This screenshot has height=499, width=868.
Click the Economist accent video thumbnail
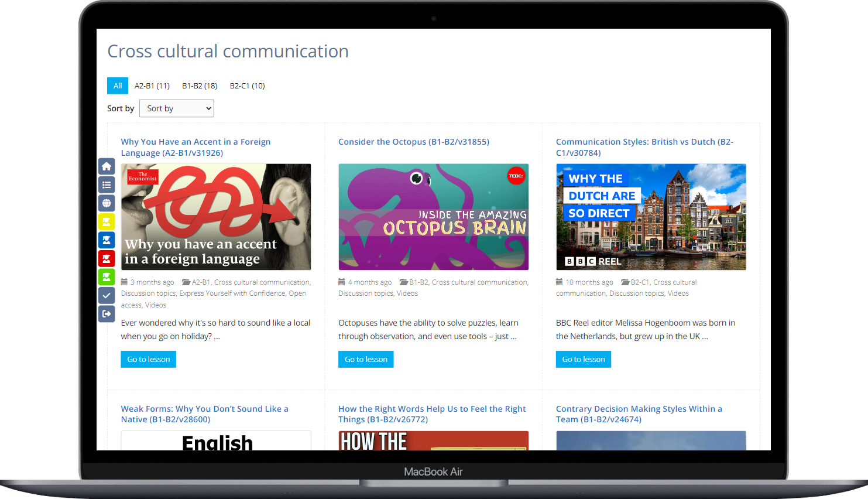point(216,217)
